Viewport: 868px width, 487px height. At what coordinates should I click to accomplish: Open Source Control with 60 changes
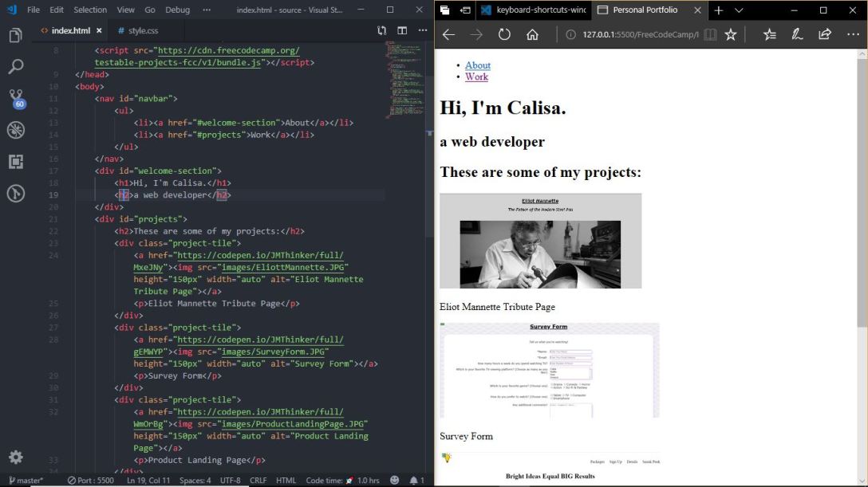(x=15, y=99)
